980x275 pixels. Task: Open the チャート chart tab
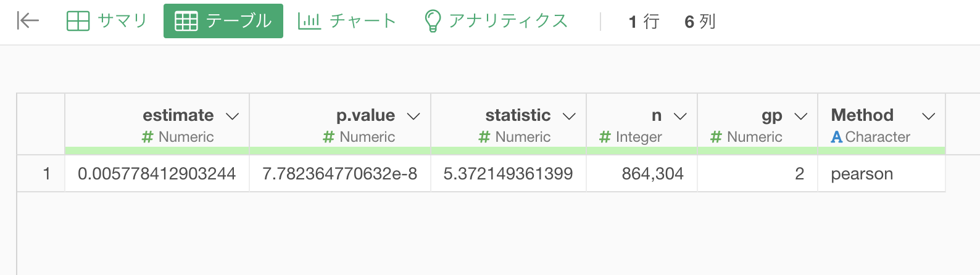[347, 21]
